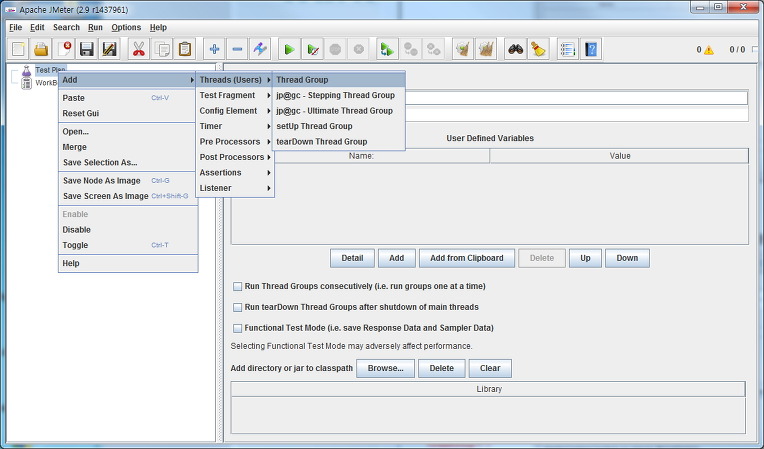
Task: Click the Up button
Action: click(x=585, y=258)
